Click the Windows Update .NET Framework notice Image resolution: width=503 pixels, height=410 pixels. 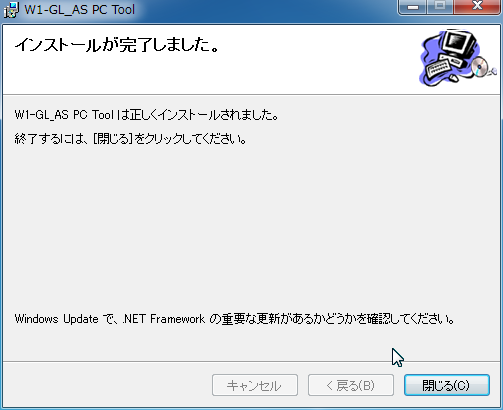pyautogui.click(x=235, y=319)
